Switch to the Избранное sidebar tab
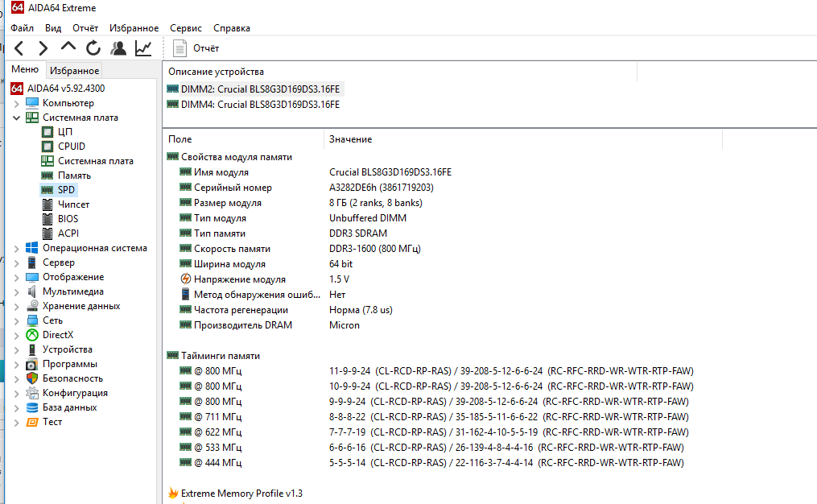 click(74, 70)
